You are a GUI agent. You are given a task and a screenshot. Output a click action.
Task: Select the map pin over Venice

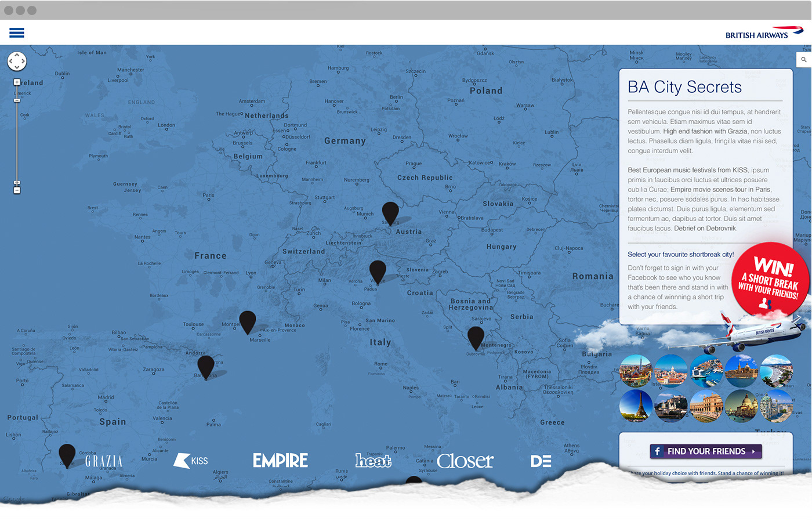378,272
